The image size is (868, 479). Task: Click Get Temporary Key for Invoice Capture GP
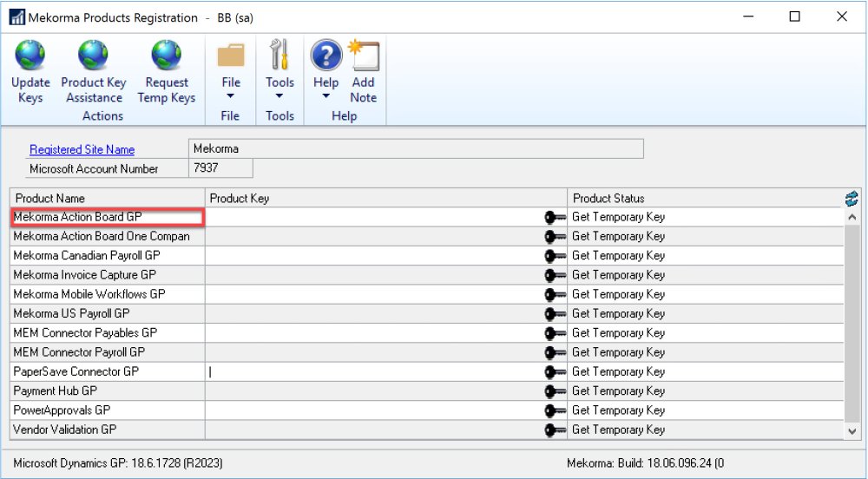618,275
